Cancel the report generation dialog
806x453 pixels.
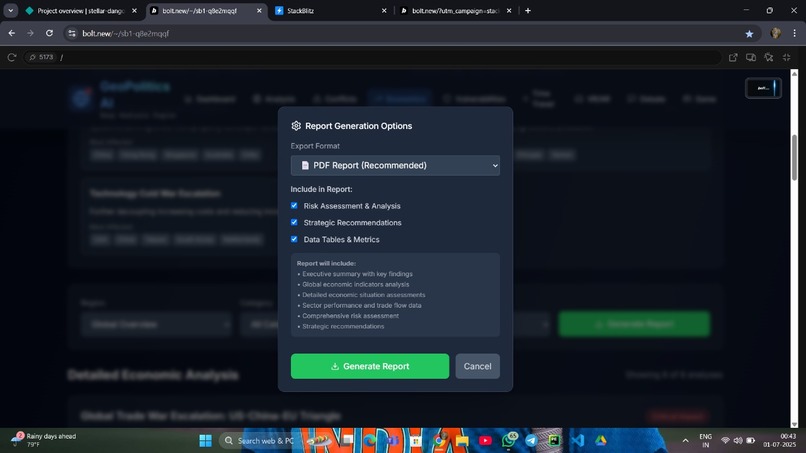pos(477,366)
